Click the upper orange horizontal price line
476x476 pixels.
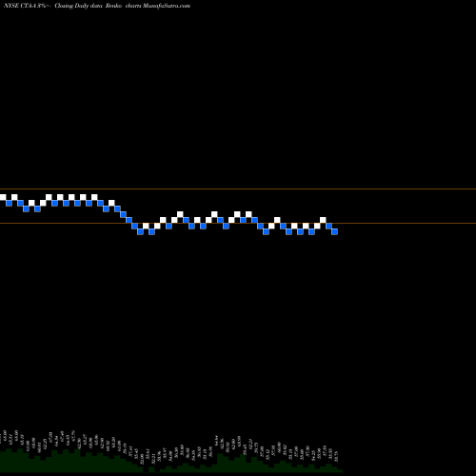[238, 189]
